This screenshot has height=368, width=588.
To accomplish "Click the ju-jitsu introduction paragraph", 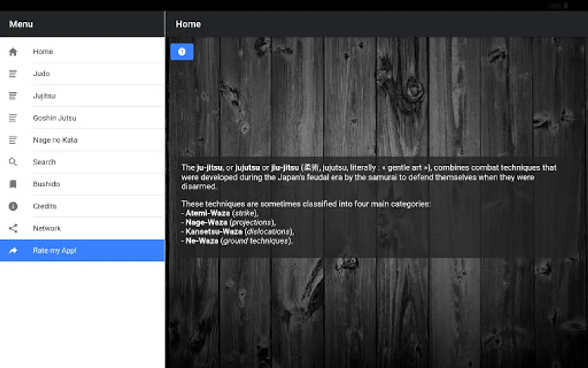I will click(369, 177).
